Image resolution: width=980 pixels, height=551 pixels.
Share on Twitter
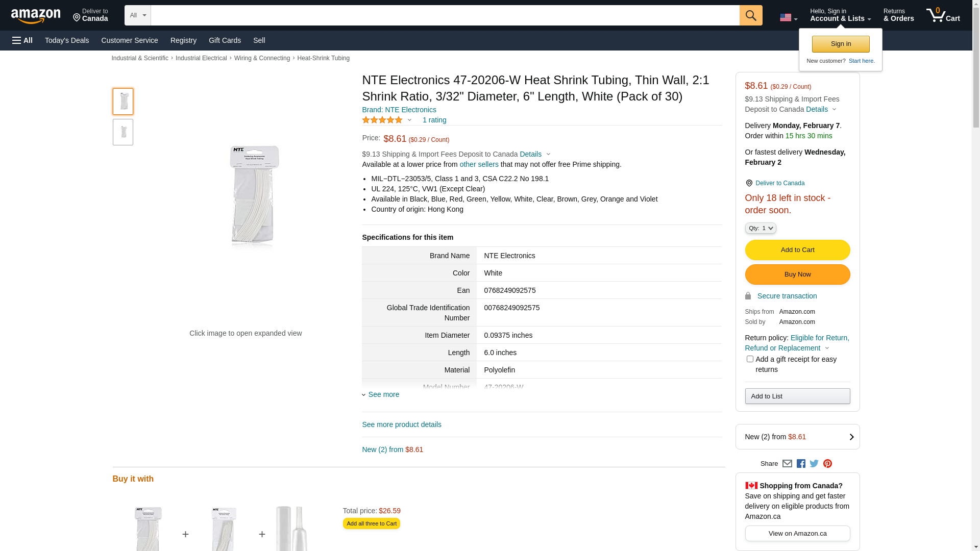814,464
